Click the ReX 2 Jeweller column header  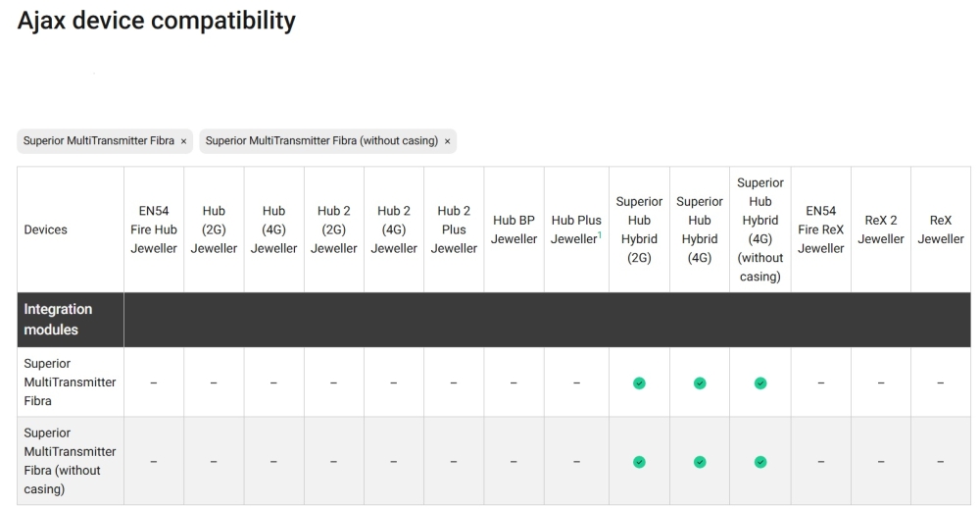[x=881, y=229]
